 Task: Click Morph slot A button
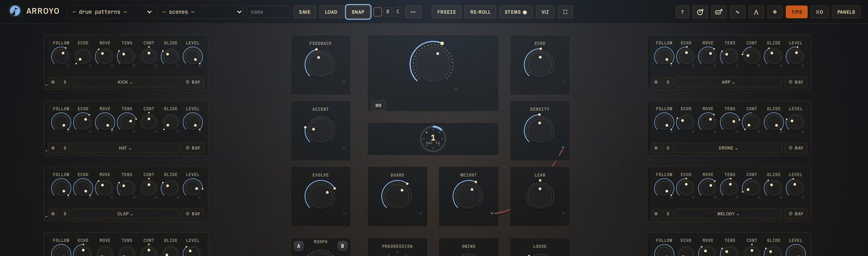tap(298, 246)
